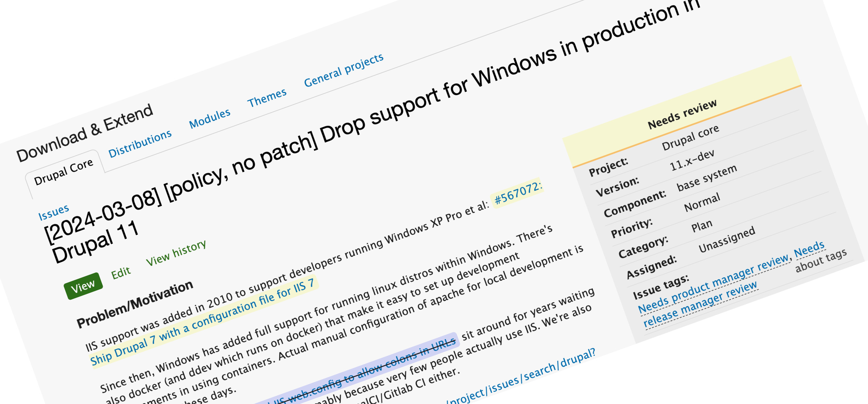
Task: Click the 'Category:' field label
Action: 643,246
